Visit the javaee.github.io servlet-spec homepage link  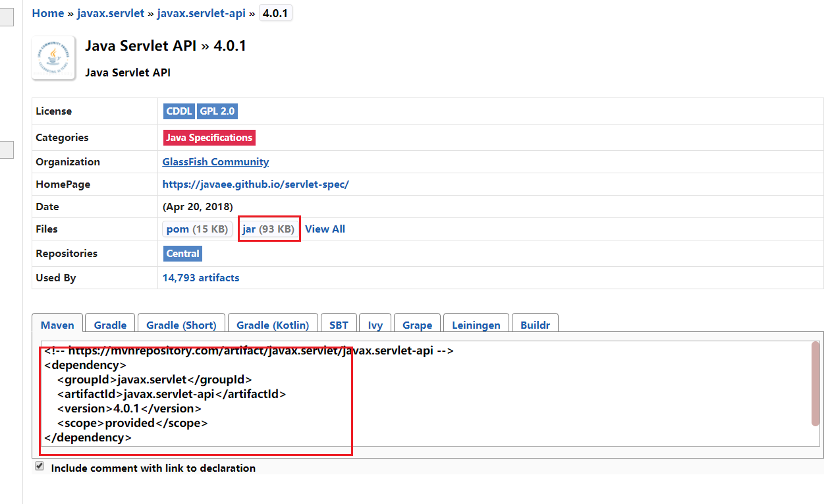pyautogui.click(x=256, y=184)
